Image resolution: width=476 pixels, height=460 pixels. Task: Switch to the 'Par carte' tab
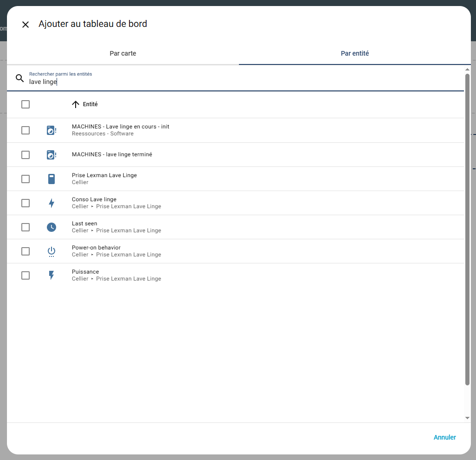[123, 53]
